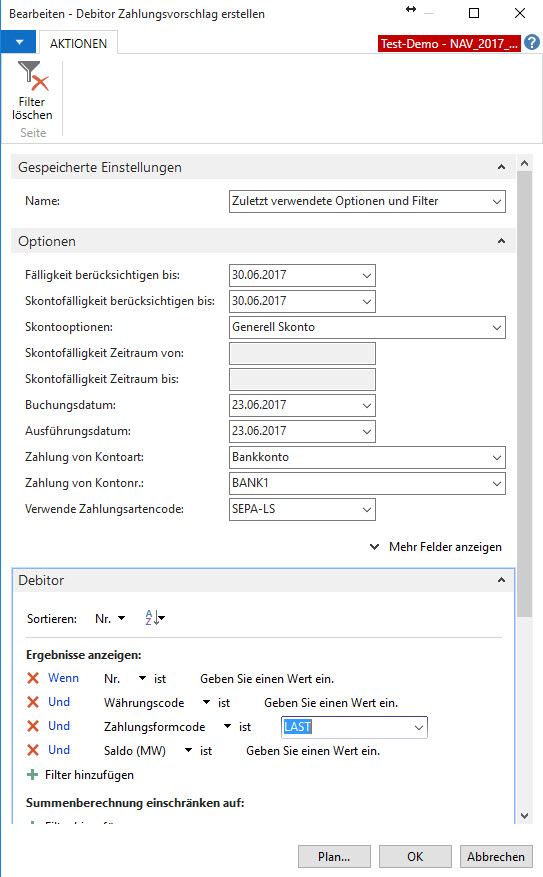Screen dimensions: 543x877
Task: Click the scrollbar down arrow
Action: (x=524, y=816)
